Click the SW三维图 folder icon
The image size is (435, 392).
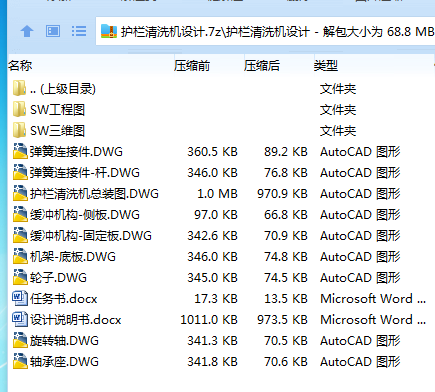(x=19, y=130)
